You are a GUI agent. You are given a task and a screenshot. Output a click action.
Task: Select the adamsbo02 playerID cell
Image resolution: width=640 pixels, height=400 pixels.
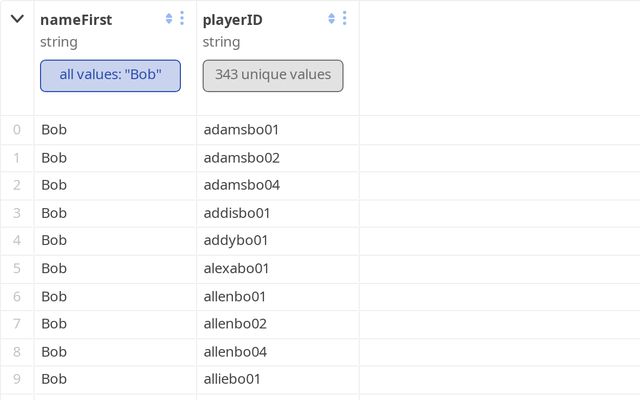pos(241,158)
